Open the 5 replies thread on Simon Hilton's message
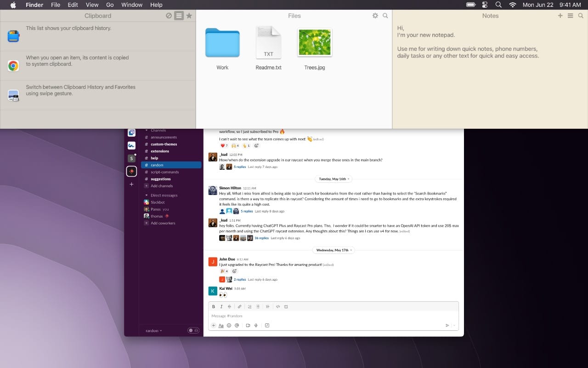Screen dimensions: 588x368 click(x=247, y=211)
